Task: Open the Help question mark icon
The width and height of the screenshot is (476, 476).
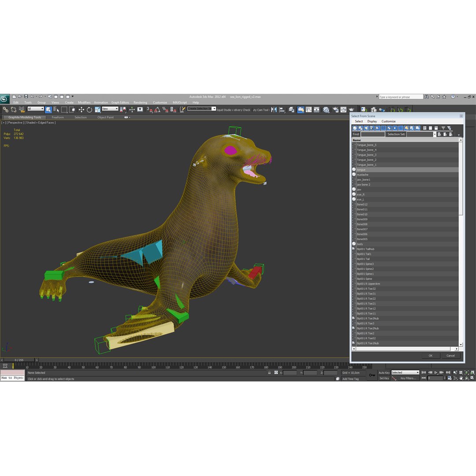Action: pos(453,97)
